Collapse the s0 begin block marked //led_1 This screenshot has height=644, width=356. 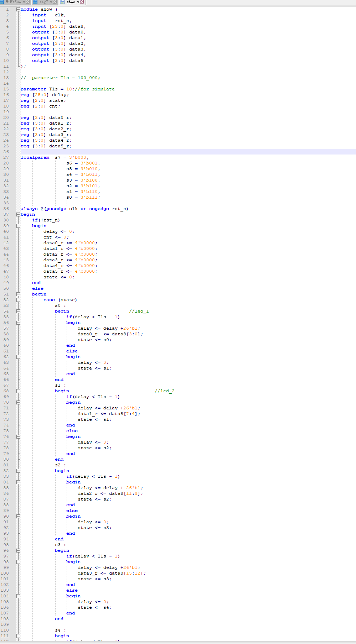tap(18, 311)
